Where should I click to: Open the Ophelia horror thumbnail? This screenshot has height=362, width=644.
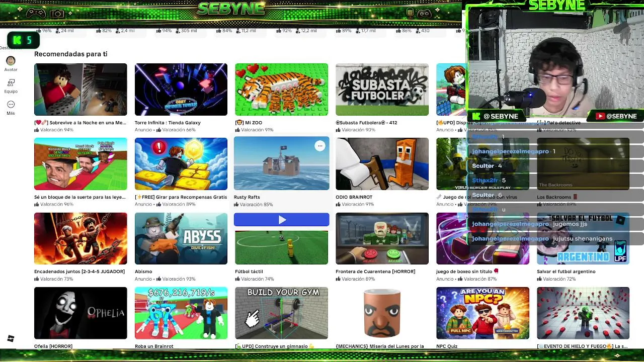[x=80, y=313]
